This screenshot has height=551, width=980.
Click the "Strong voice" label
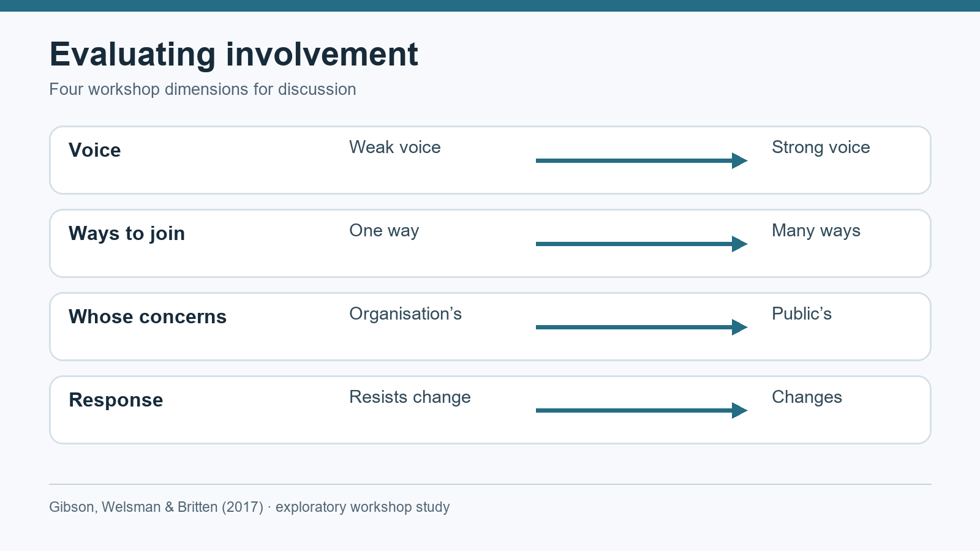pos(821,147)
